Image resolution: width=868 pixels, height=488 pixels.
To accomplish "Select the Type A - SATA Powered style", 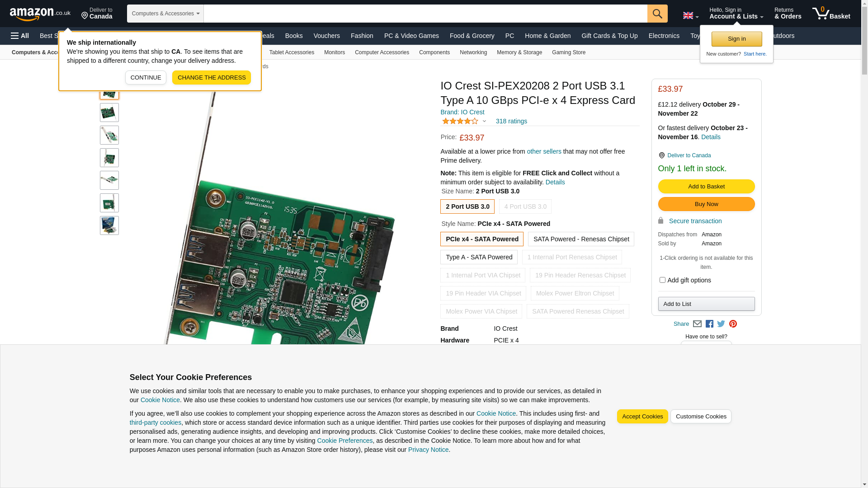I will pos(479,257).
